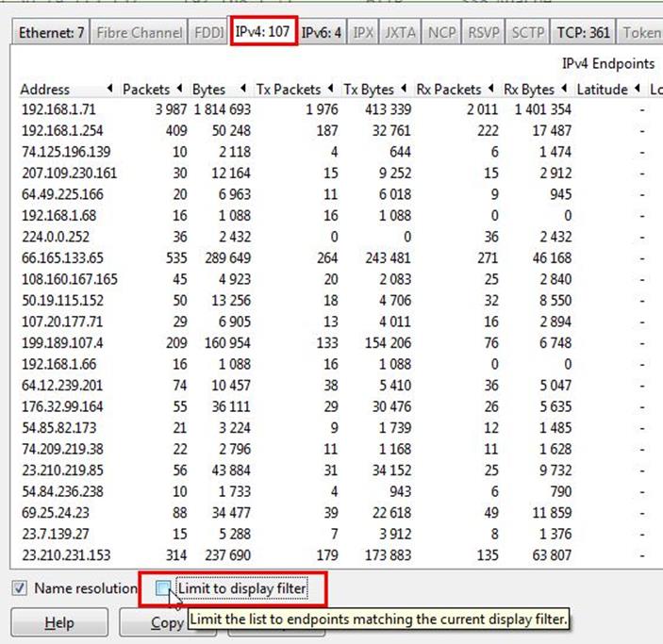Sort by the Rx Bytes column header
Image resolution: width=663 pixels, height=644 pixels.
[x=530, y=90]
